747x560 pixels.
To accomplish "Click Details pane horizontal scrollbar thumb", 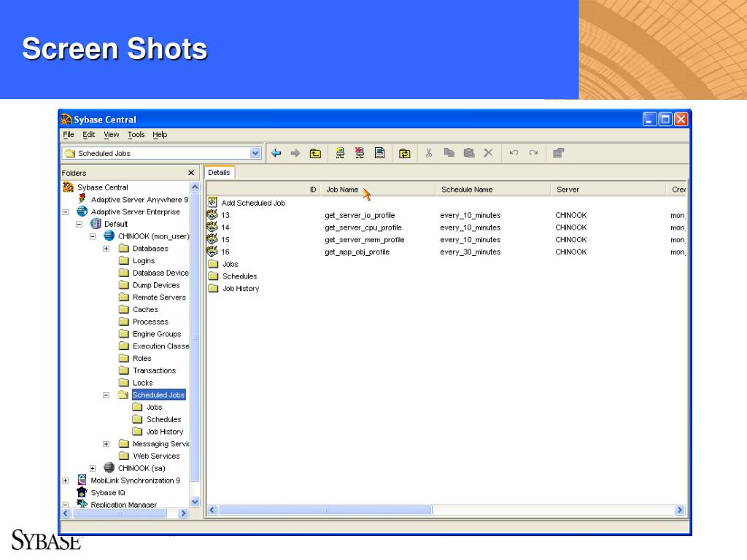I will [325, 510].
